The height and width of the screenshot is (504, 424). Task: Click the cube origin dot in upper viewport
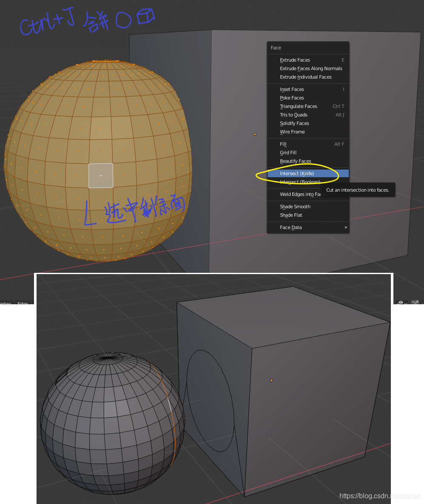pos(255,134)
